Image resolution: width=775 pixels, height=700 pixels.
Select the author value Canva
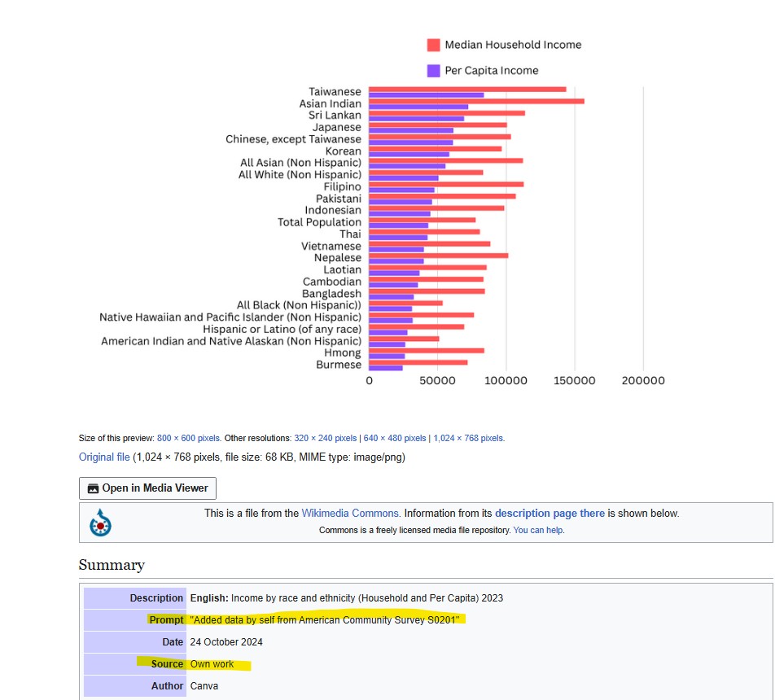[204, 685]
